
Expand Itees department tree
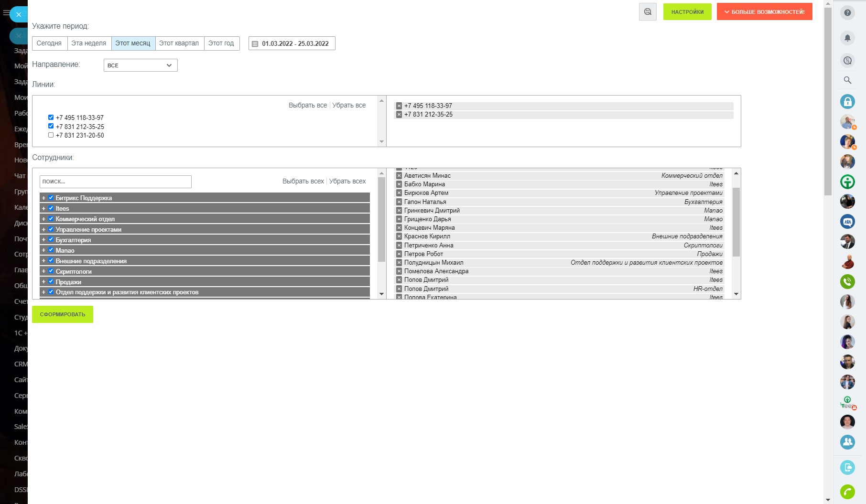43,208
